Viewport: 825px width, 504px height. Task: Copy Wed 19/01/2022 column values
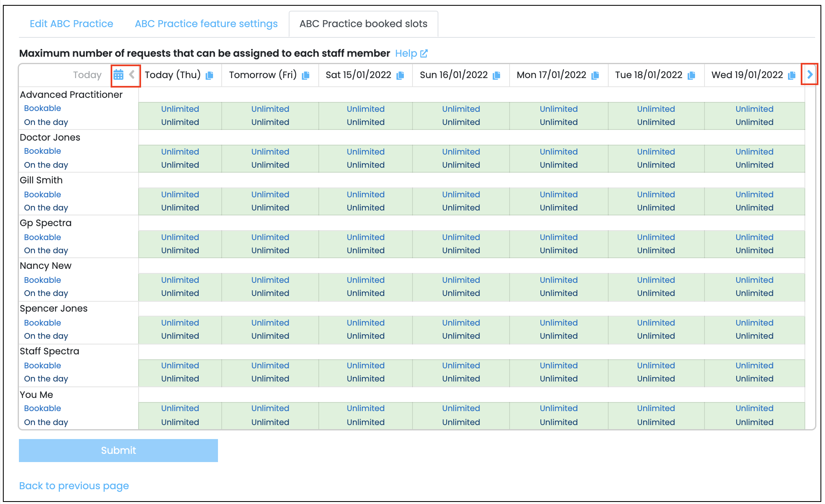tap(792, 75)
